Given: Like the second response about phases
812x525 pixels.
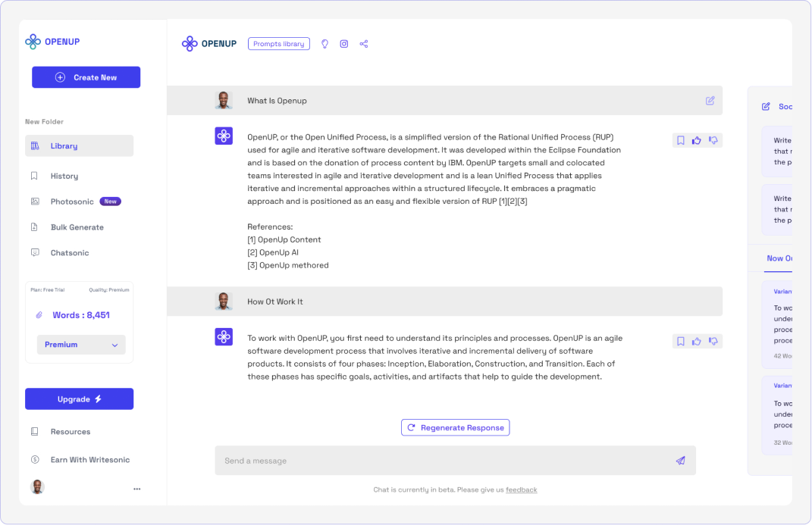Looking at the screenshot, I should (x=697, y=342).
